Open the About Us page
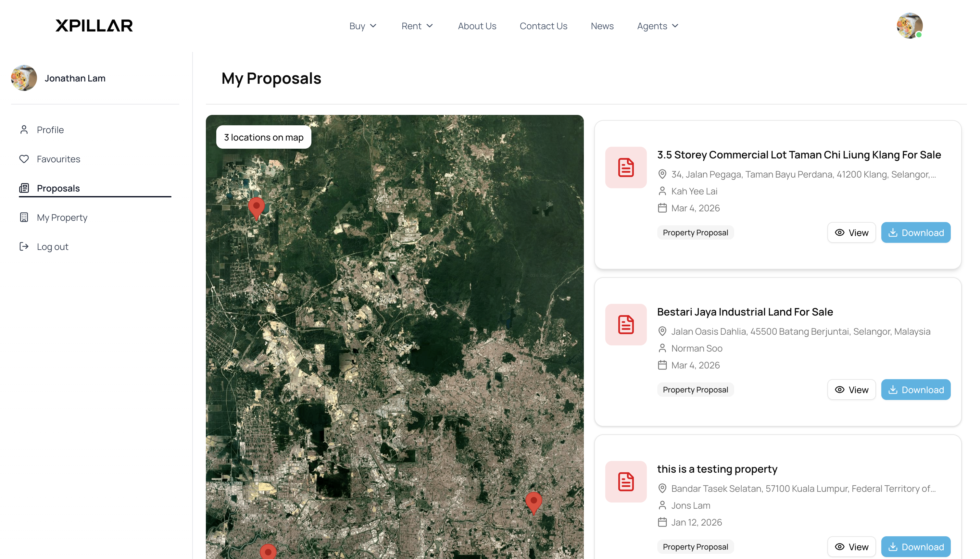 (x=477, y=26)
